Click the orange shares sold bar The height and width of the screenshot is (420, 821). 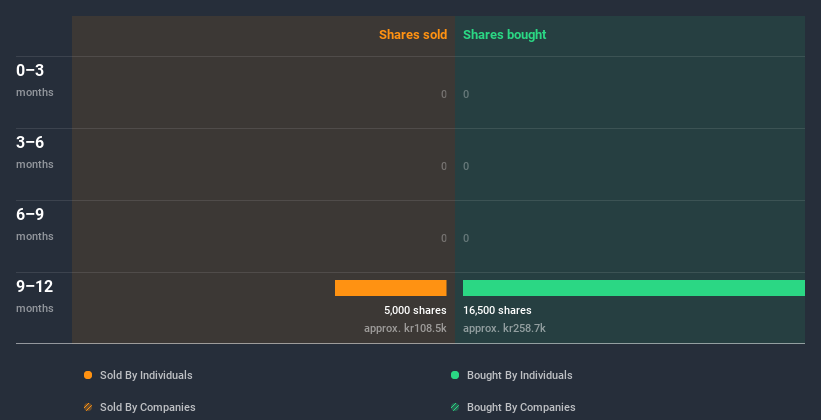tap(391, 288)
